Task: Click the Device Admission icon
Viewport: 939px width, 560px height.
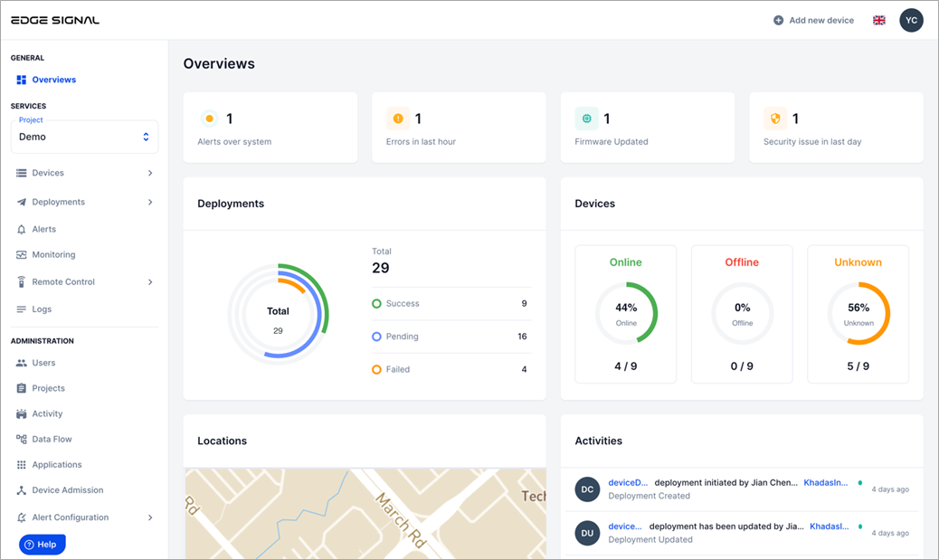Action: [22, 490]
